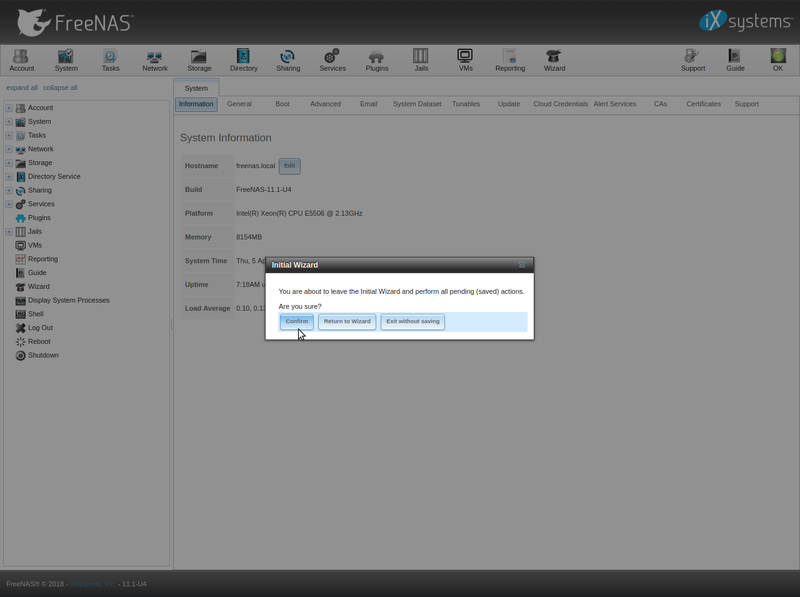Close the Initial Wizard dialog

click(x=522, y=265)
